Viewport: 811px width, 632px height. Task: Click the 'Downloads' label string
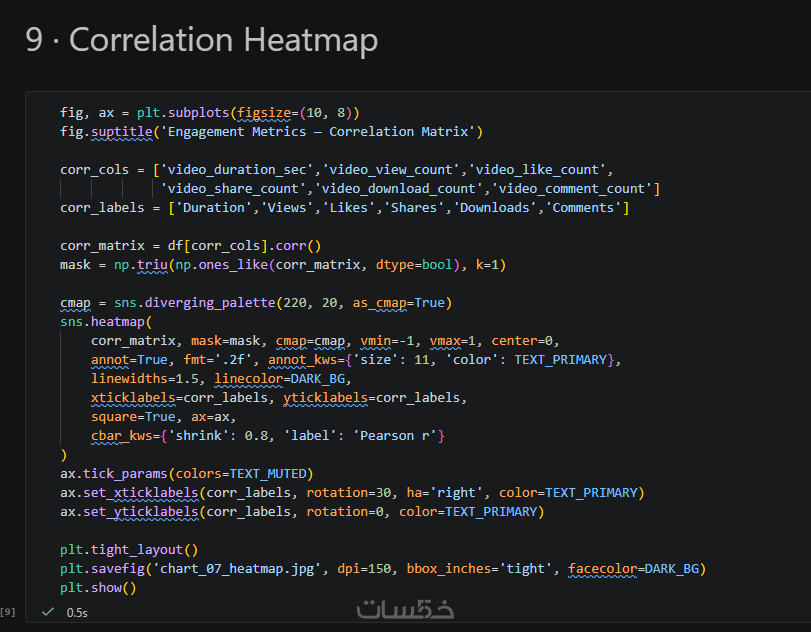[x=495, y=208]
